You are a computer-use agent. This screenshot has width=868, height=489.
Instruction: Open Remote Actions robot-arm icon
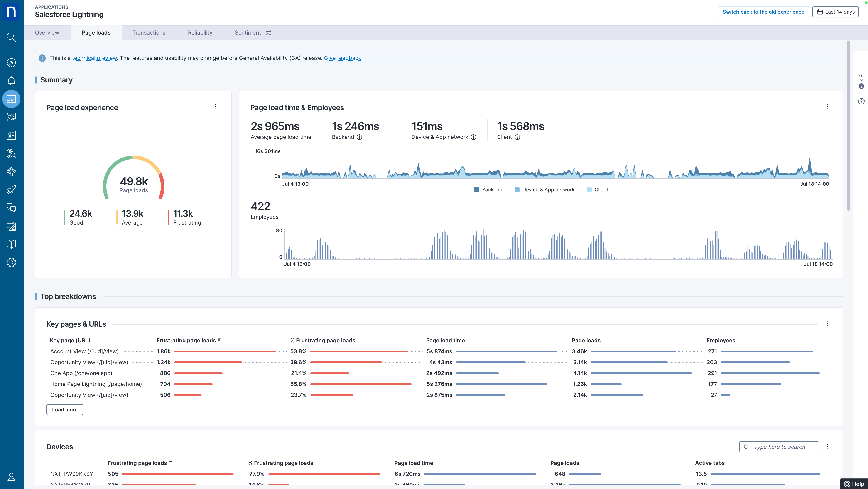[x=11, y=172]
